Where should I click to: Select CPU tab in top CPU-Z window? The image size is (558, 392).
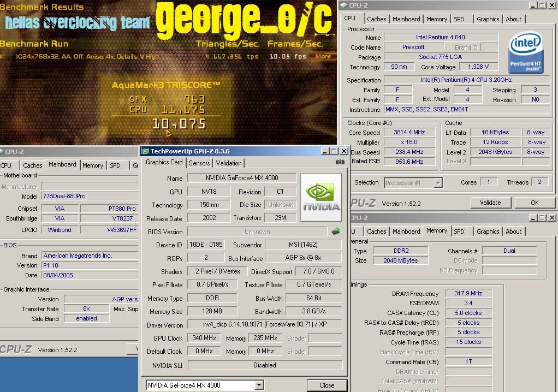point(350,18)
